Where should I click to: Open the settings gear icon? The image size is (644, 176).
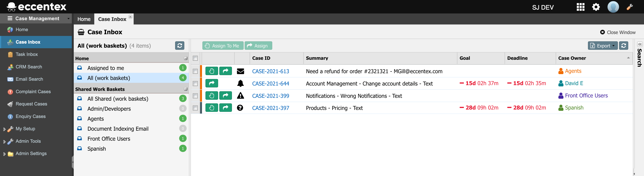(596, 7)
